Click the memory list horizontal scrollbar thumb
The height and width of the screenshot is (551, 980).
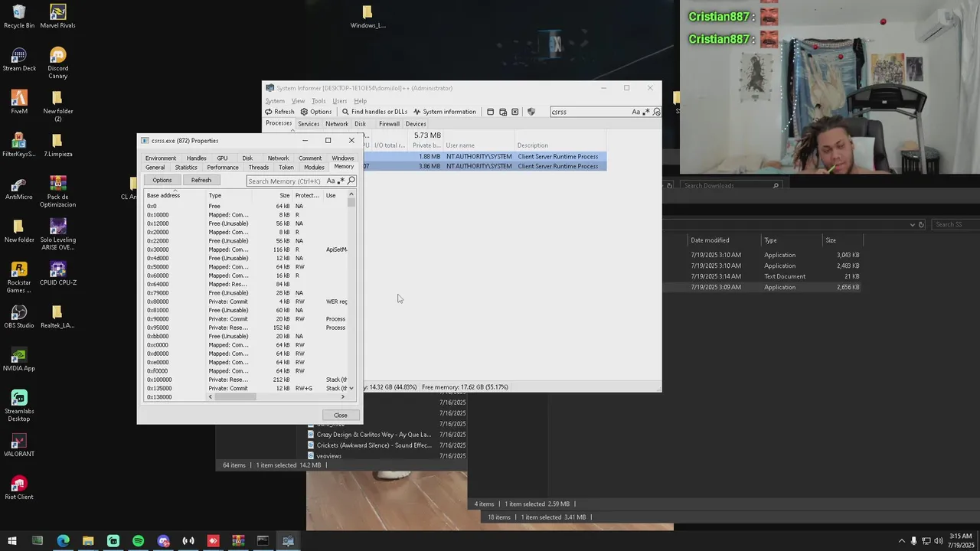[235, 397]
